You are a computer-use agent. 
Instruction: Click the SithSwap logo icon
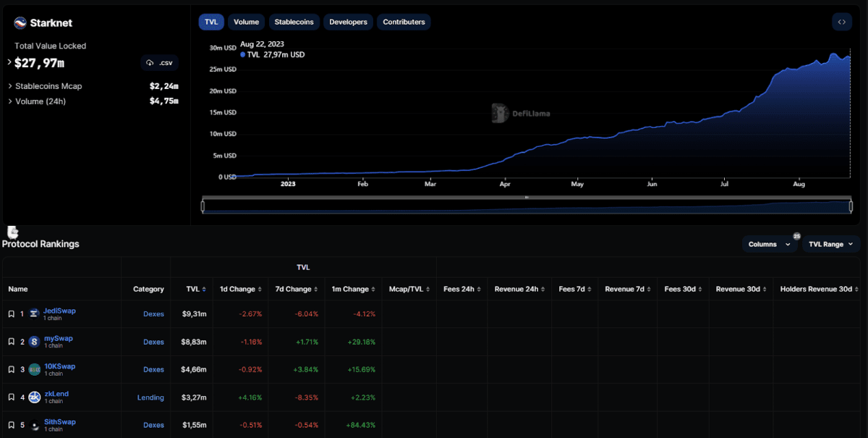[34, 425]
